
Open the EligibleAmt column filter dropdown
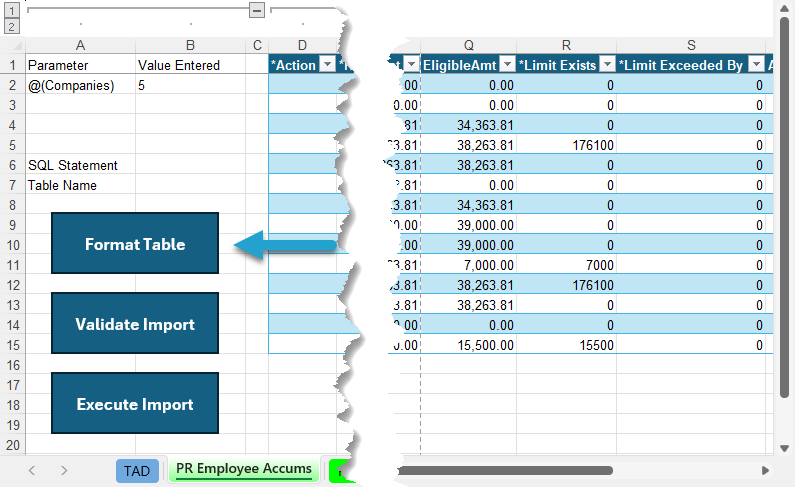click(x=507, y=64)
